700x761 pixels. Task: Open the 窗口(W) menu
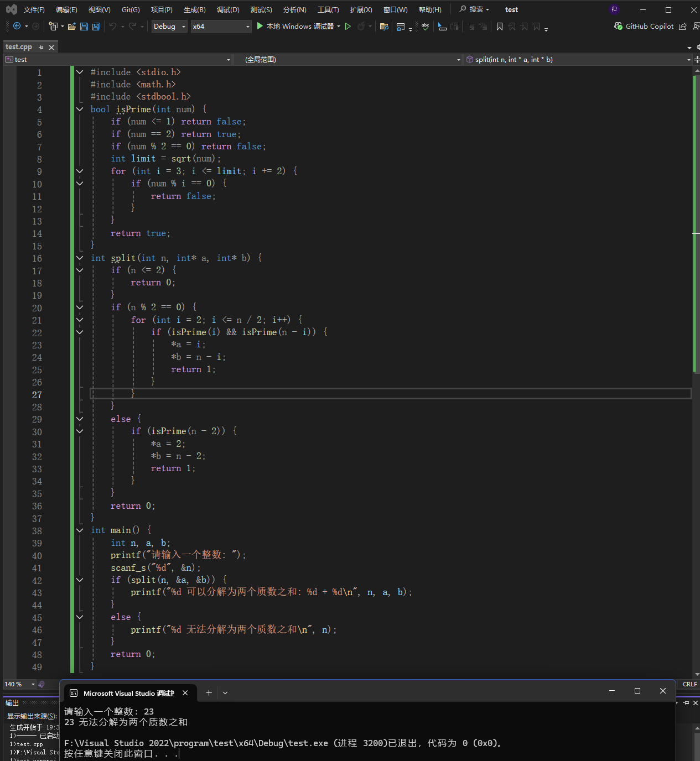pos(395,9)
